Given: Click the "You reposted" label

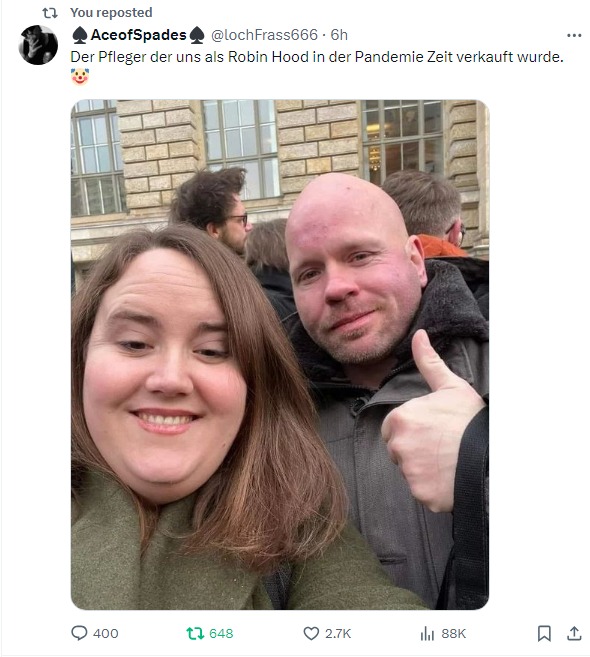Looking at the screenshot, I should pos(111,13).
